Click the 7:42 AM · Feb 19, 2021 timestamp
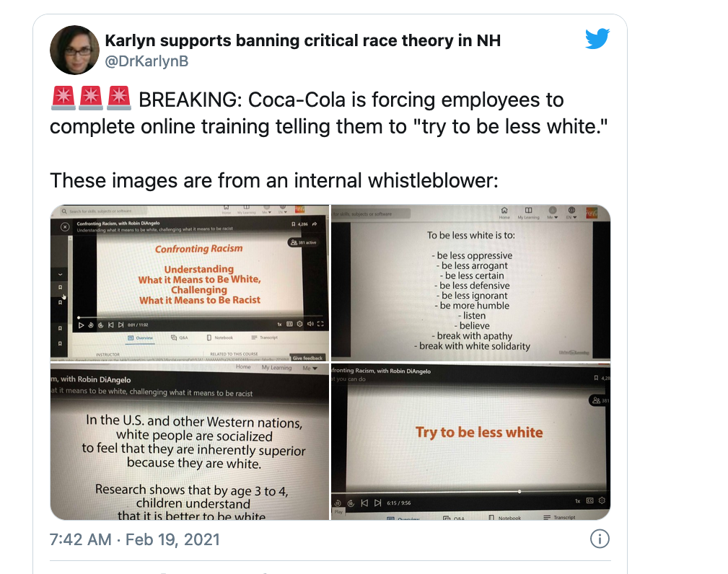 [x=135, y=539]
